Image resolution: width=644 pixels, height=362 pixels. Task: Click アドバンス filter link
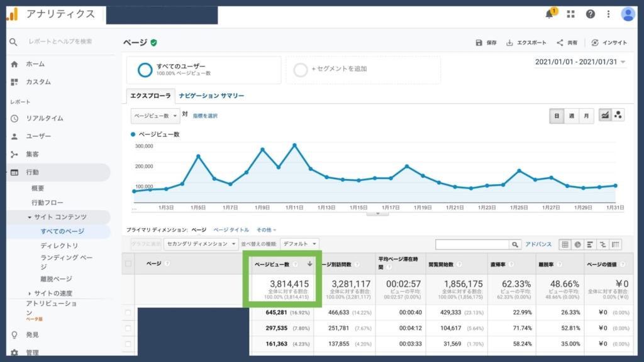(x=538, y=244)
